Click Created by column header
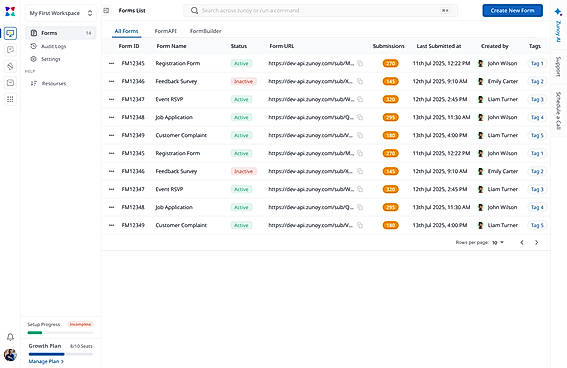567x368 pixels. point(495,46)
